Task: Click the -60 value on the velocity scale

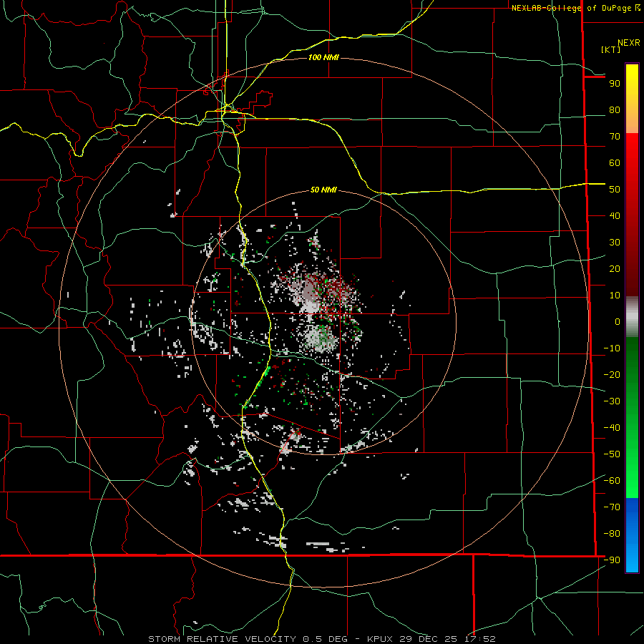Action: (x=612, y=481)
